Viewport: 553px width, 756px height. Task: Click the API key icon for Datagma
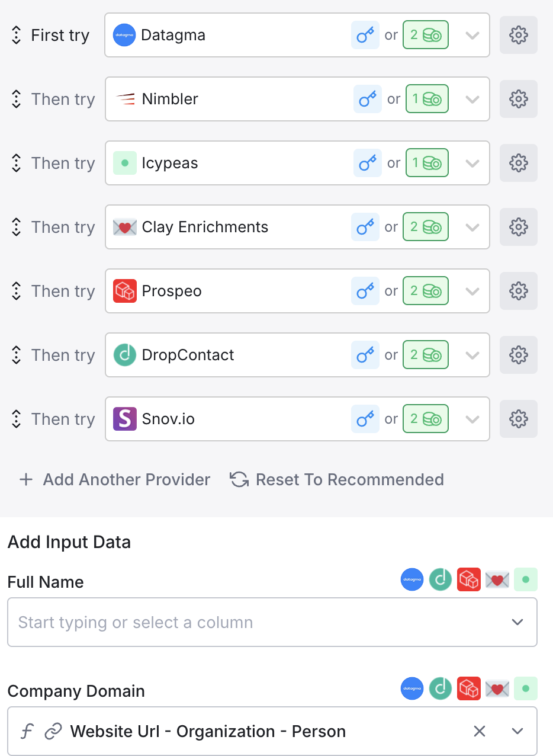[x=365, y=36]
